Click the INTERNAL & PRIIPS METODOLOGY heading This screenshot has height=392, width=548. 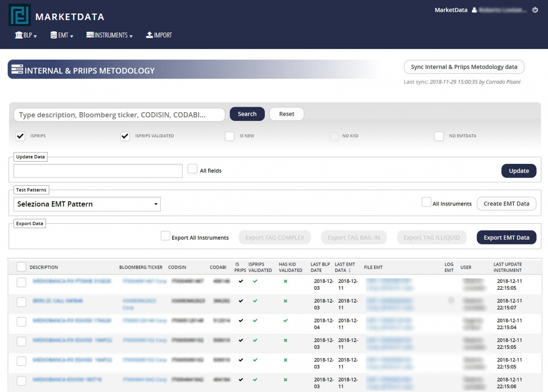pyautogui.click(x=90, y=71)
